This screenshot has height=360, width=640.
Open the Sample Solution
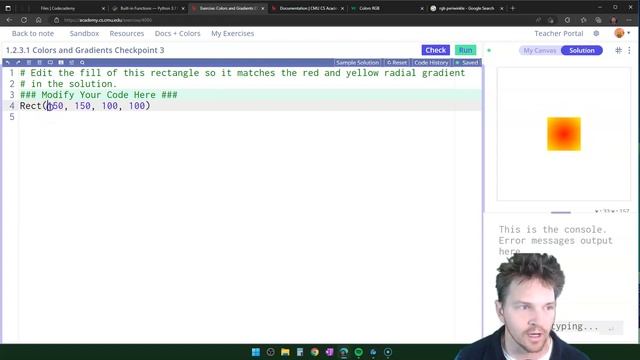[x=358, y=62]
